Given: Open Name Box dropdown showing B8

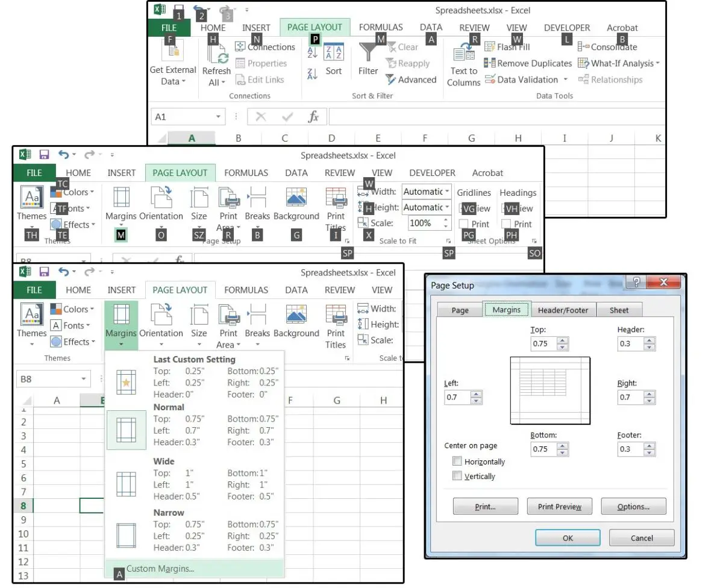Looking at the screenshot, I should tap(84, 379).
